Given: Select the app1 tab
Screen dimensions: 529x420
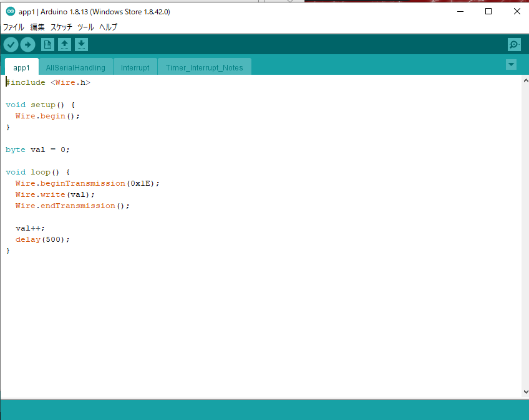Looking at the screenshot, I should click(21, 67).
